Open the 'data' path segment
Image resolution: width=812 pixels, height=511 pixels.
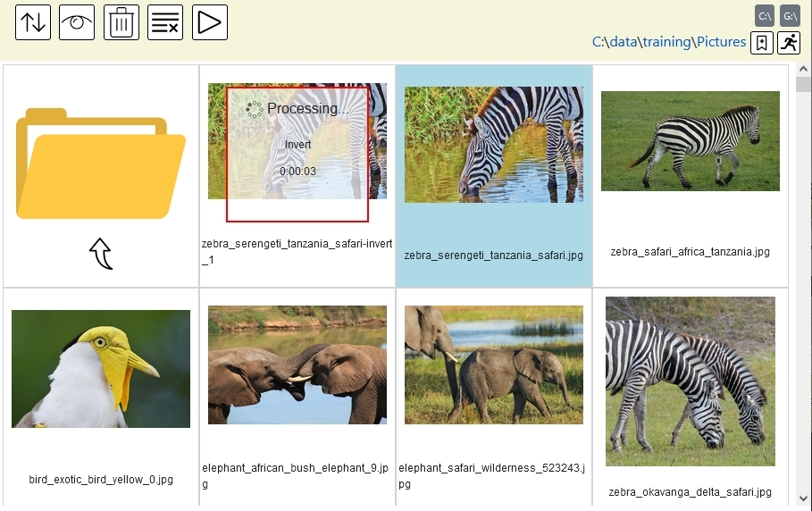tap(624, 42)
